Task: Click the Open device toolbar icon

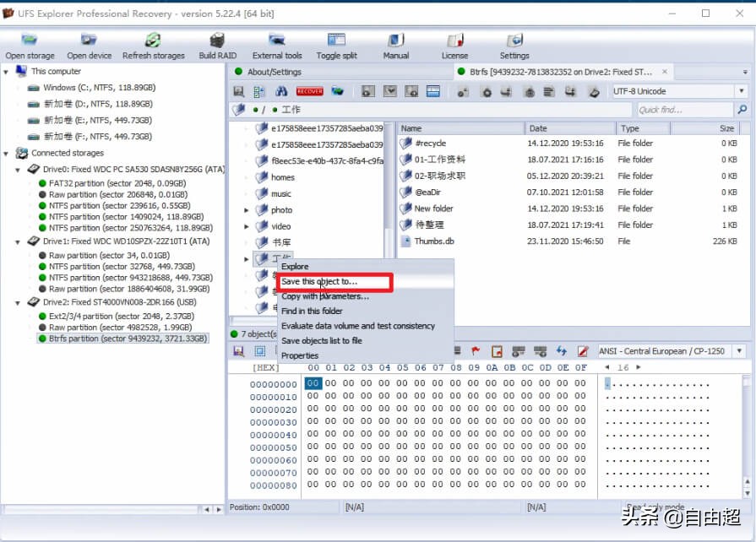Action: (x=89, y=40)
